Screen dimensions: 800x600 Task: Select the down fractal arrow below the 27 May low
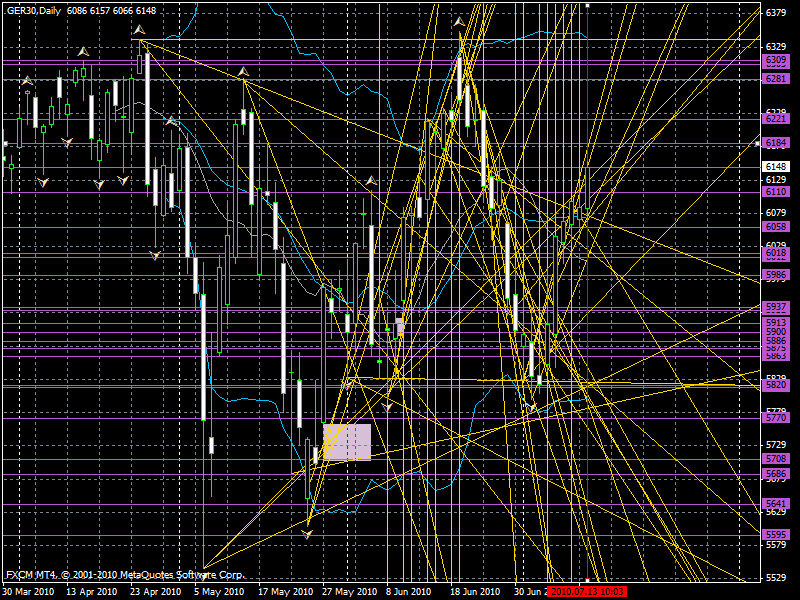pos(307,532)
